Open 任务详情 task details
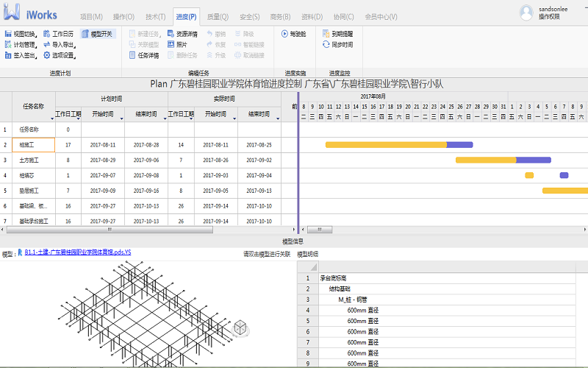Viewport: 588px width, 368px height. [x=143, y=55]
